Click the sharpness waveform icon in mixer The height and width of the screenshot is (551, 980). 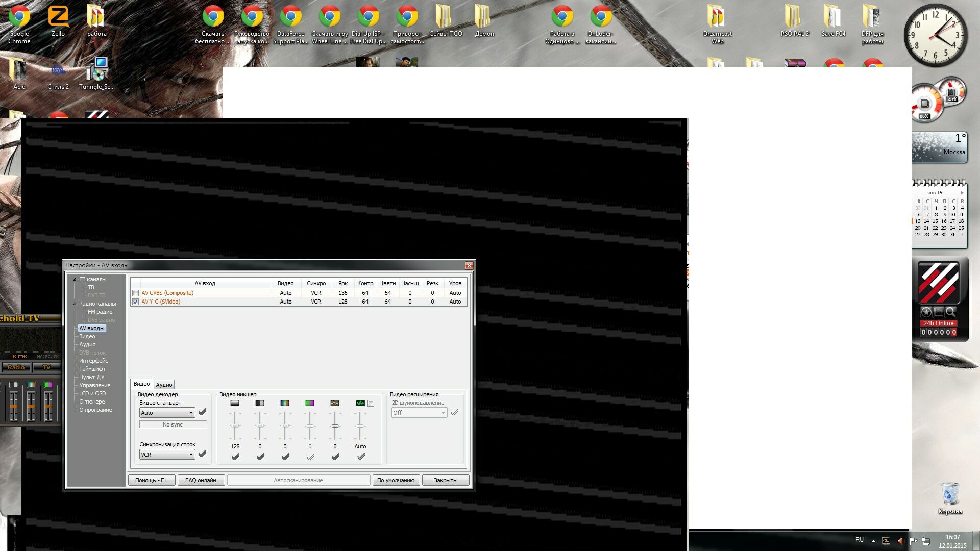point(335,403)
